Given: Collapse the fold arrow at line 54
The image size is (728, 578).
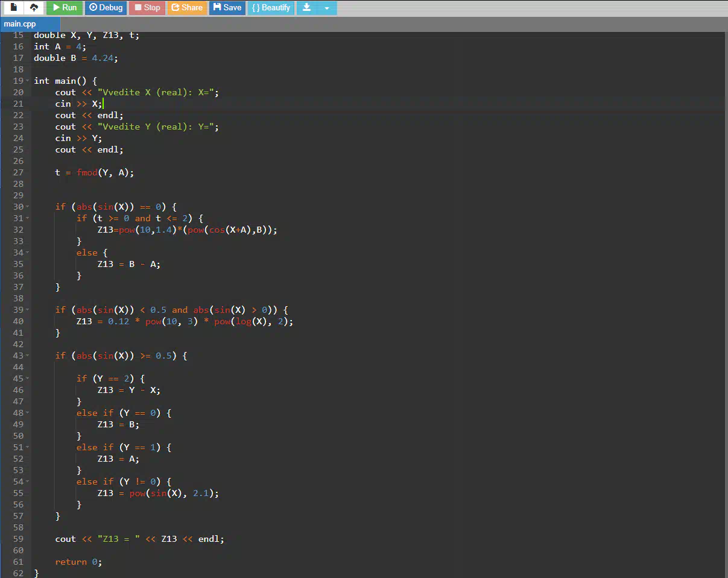Looking at the screenshot, I should point(28,482).
